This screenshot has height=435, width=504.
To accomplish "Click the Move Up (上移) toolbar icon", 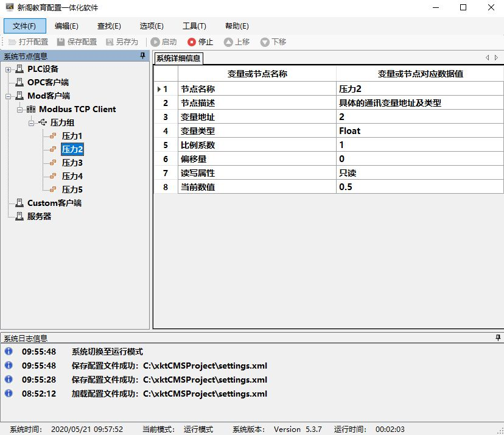I will pos(228,42).
